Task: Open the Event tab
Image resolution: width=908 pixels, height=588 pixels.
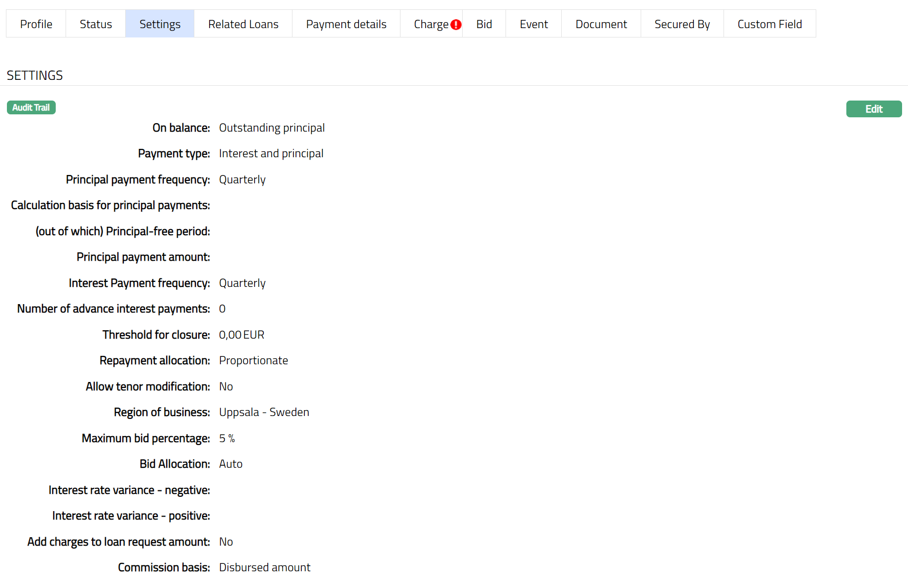Action: 534,24
